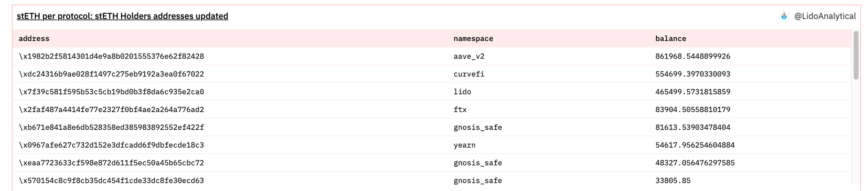Image resolution: width=868 pixels, height=191 pixels.
Task: Click balance value 83904.50558810179
Action: pos(693,110)
